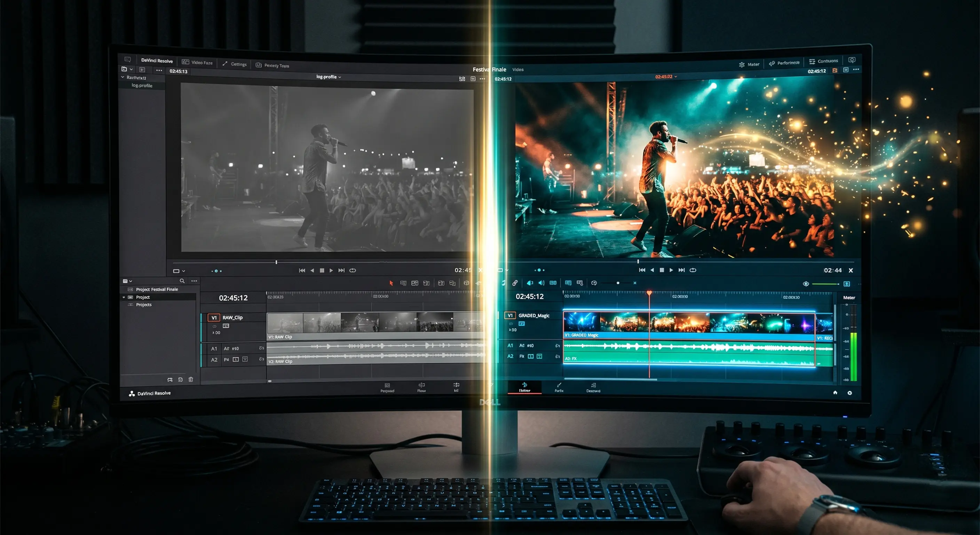
Task: Collapse the Razthrixtz tree group
Action: (x=123, y=77)
